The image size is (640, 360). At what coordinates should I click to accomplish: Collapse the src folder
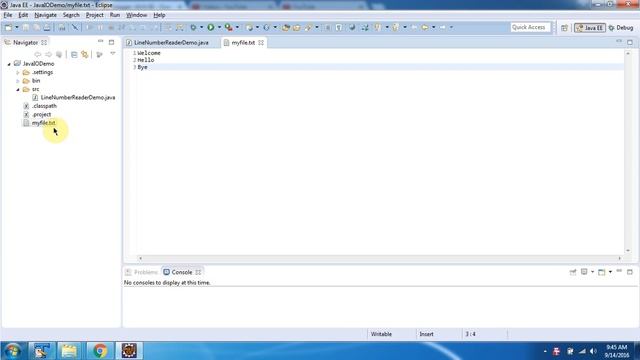click(x=18, y=89)
